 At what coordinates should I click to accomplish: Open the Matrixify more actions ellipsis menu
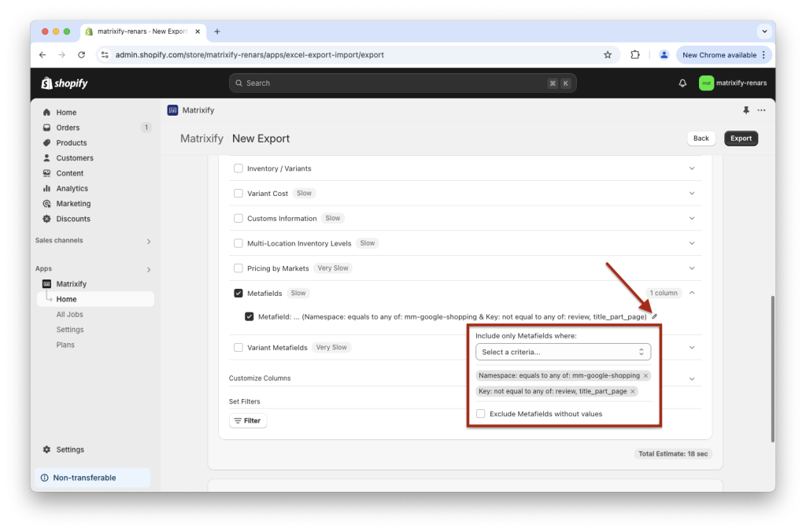[760, 111]
